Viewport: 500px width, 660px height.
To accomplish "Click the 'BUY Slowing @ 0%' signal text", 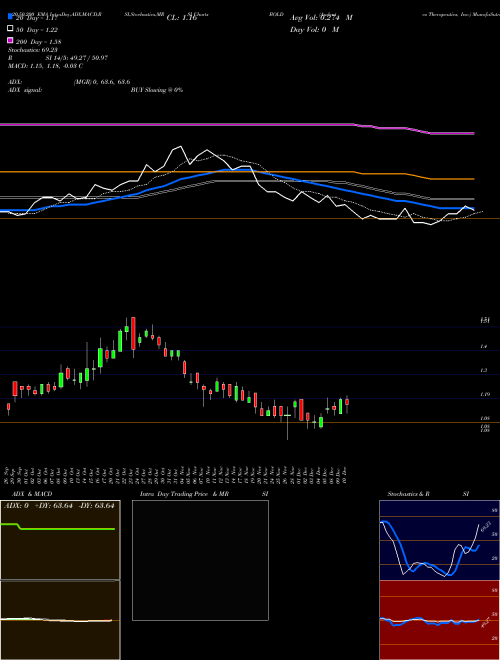I will [x=157, y=90].
